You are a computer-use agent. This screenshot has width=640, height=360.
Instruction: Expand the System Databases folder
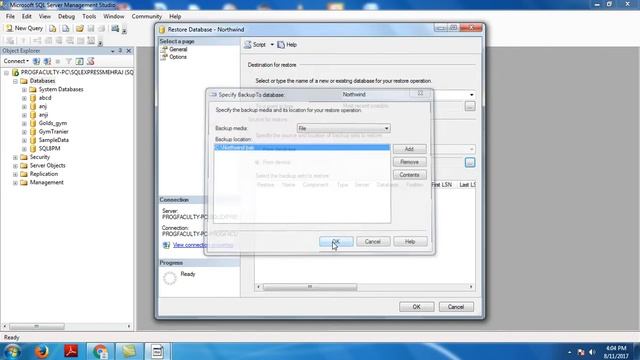(x=24, y=89)
